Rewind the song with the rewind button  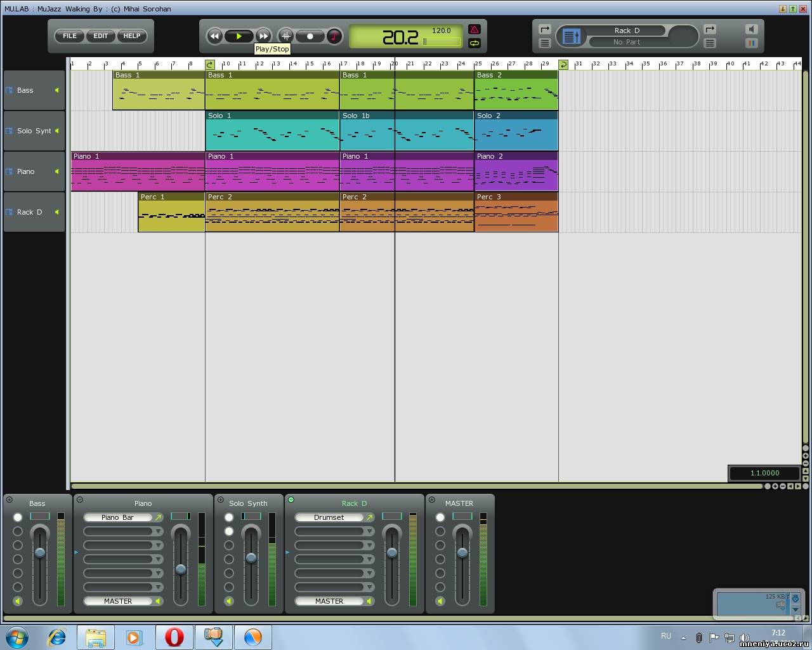click(x=214, y=36)
